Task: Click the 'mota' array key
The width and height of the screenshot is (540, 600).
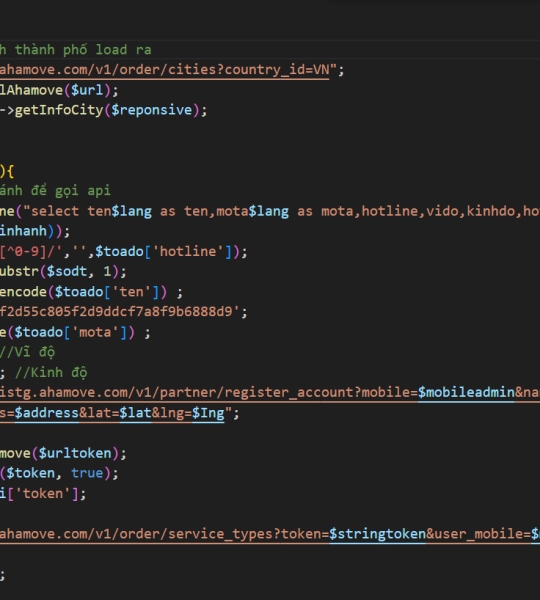Action: 95,333
